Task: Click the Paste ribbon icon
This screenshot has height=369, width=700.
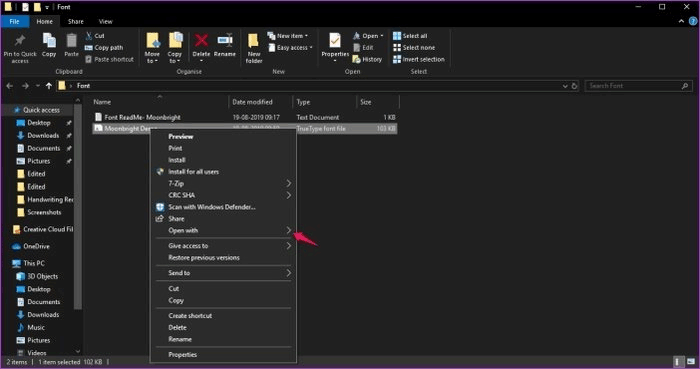Action: click(71, 41)
